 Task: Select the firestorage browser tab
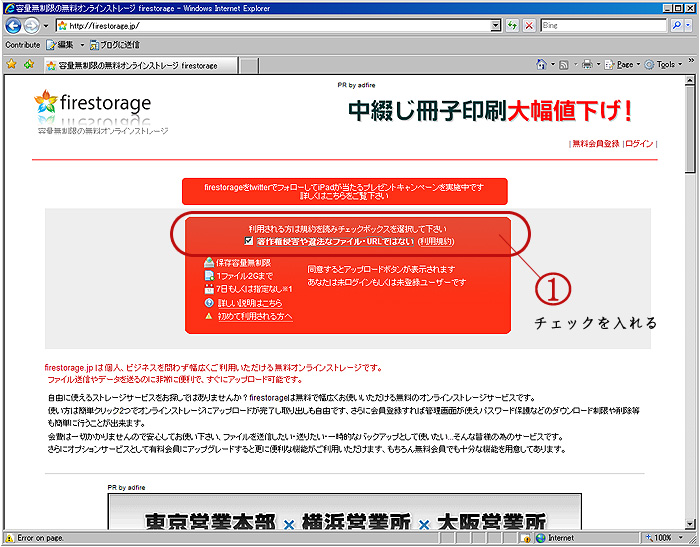click(x=140, y=66)
